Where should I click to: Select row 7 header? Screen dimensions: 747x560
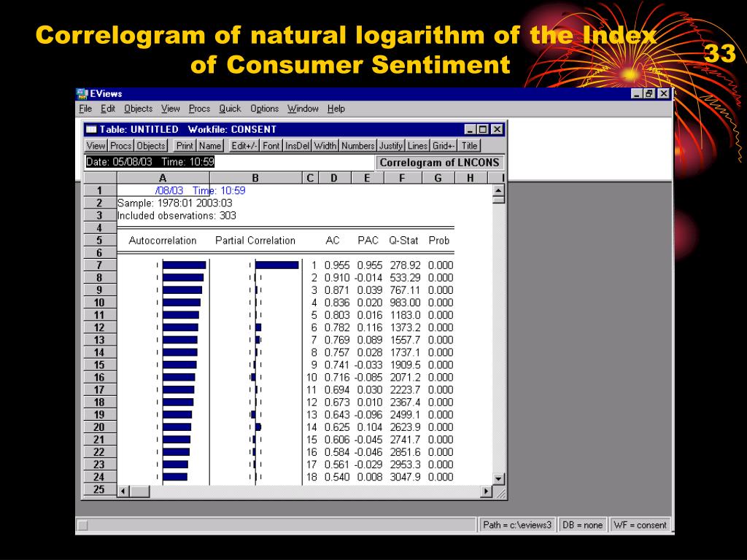(99, 265)
